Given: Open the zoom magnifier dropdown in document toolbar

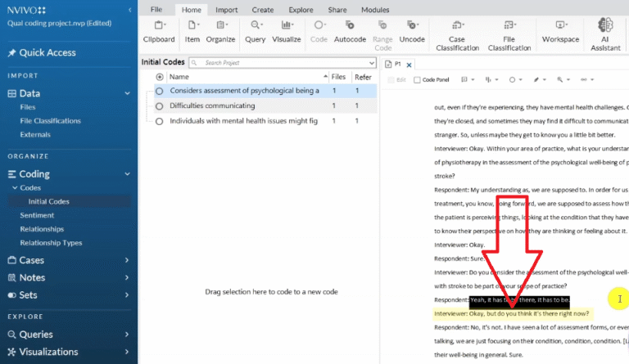Looking at the screenshot, I should 563,79.
